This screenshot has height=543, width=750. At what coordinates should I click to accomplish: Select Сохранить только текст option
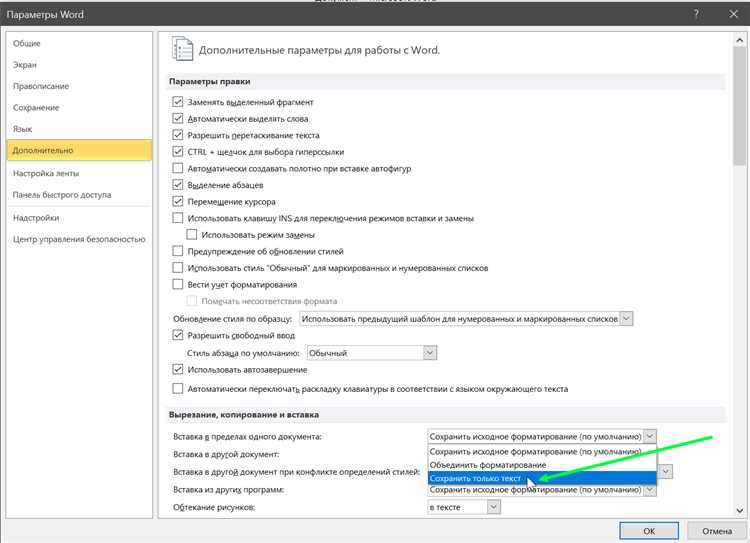tap(542, 478)
